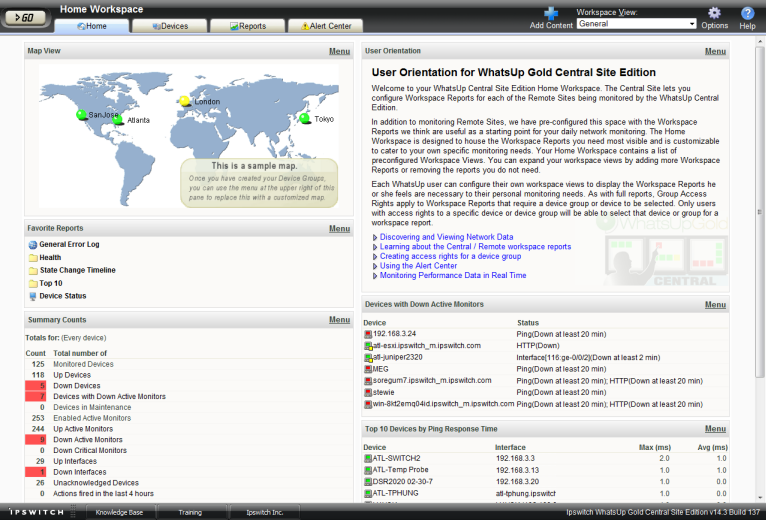
Task: Click atl-esxi.ipswitch_m device status icon
Action: 368,346
